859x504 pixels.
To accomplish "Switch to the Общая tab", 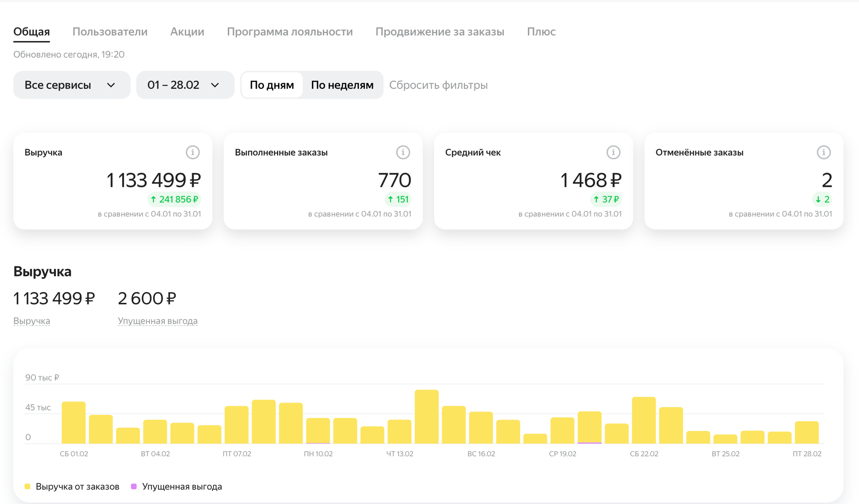I will [31, 32].
